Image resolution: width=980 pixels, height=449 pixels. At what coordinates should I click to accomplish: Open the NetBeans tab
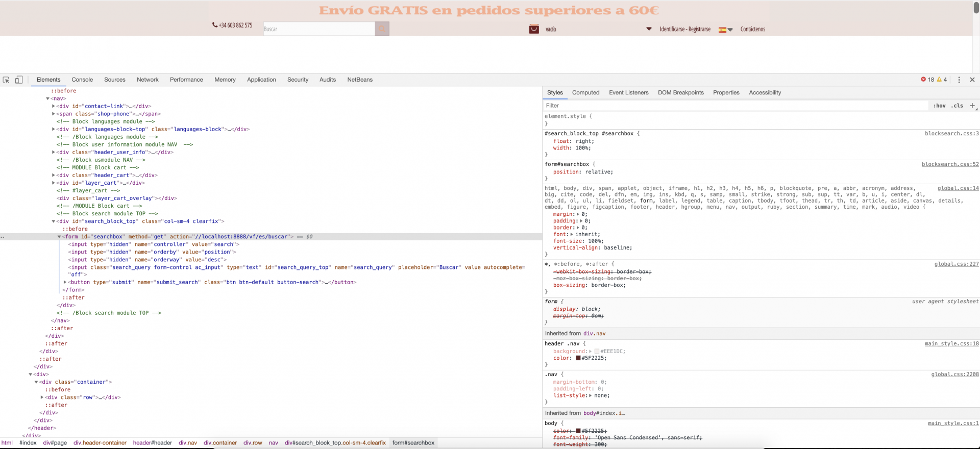point(360,80)
